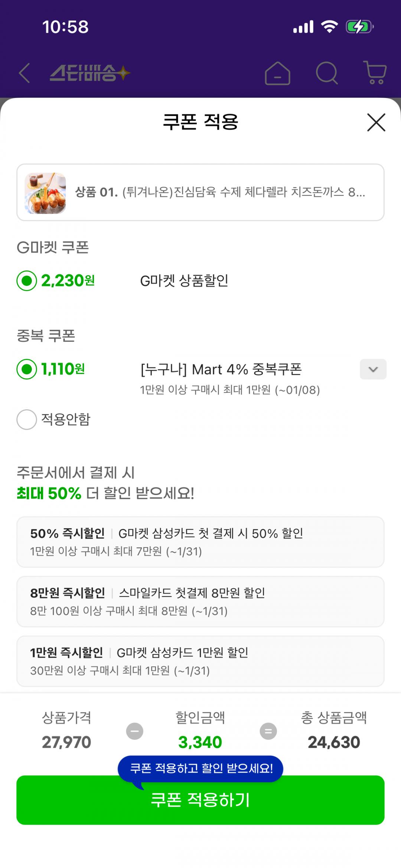Screen dimensions: 401x868
Task: Open the 1만원 즉시할인 삼성카드 offer
Action: (x=200, y=661)
